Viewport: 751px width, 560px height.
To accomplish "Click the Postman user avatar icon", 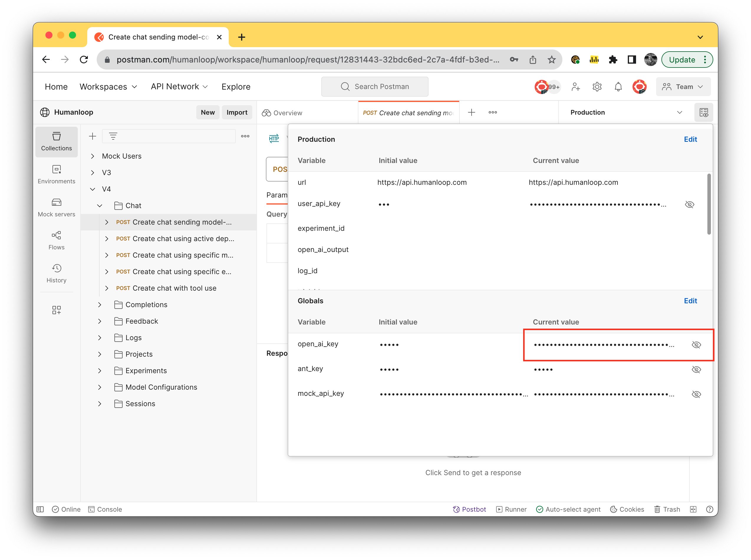I will click(639, 86).
